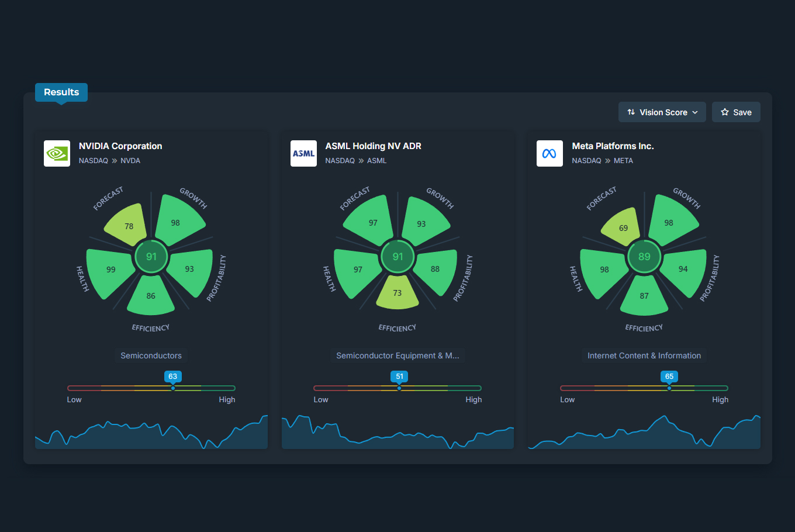Image resolution: width=795 pixels, height=532 pixels.
Task: Click the Meta Platforms logo icon
Action: (549, 153)
